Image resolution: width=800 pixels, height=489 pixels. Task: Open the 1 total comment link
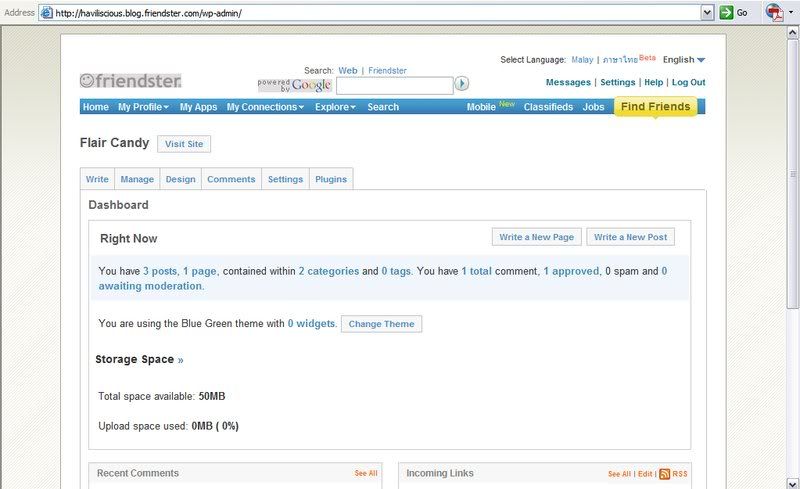pyautogui.click(x=477, y=271)
